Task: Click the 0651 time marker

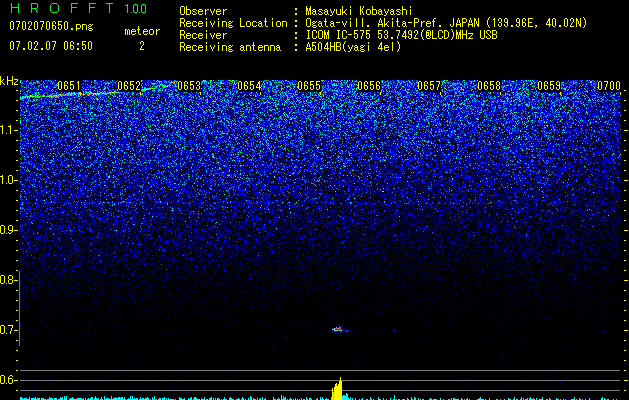Action: pos(69,86)
